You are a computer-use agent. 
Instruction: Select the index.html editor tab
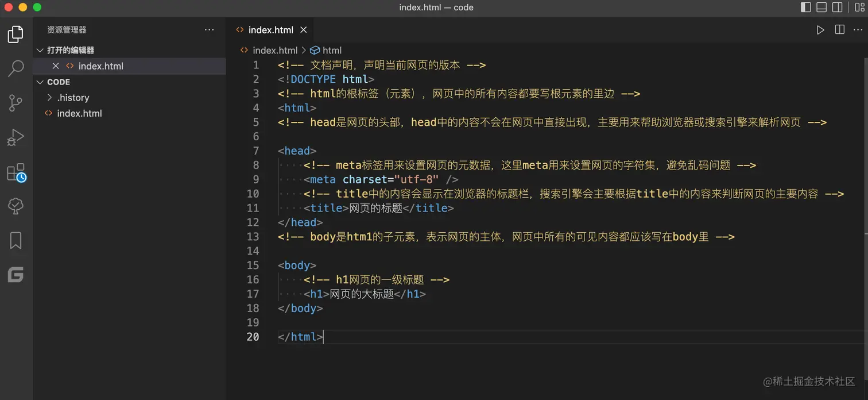pyautogui.click(x=269, y=30)
